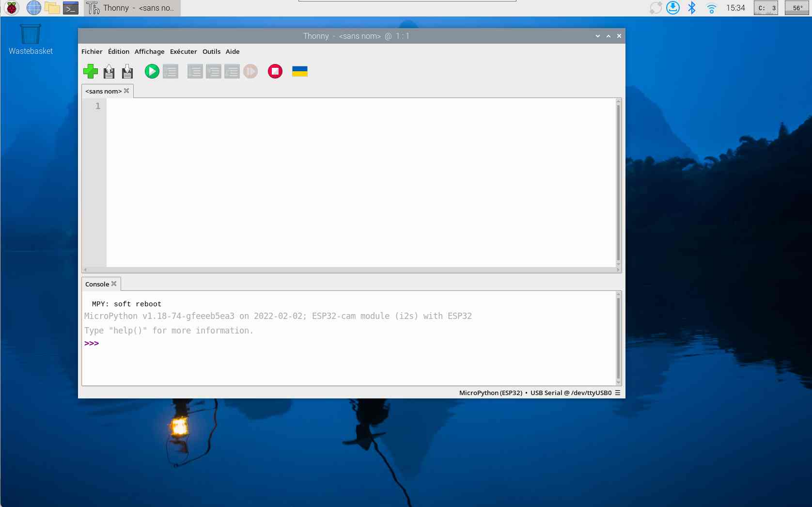This screenshot has width=812, height=507.
Task: Click the Ukraine flag support icon
Action: [300, 71]
